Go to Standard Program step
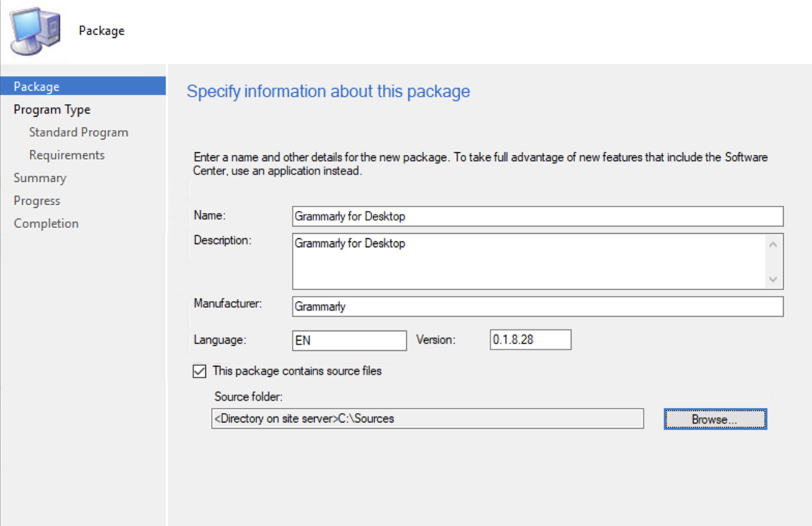Image resolution: width=812 pixels, height=526 pixels. [x=79, y=132]
